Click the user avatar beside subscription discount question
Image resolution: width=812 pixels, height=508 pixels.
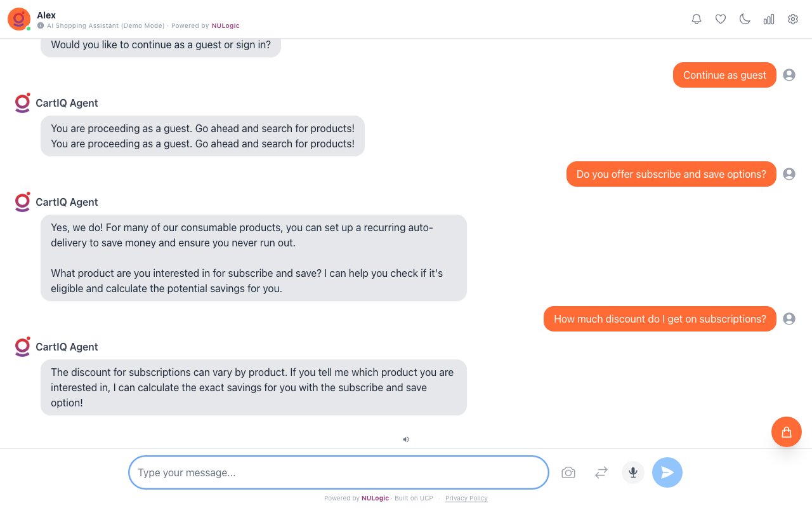[x=789, y=319]
